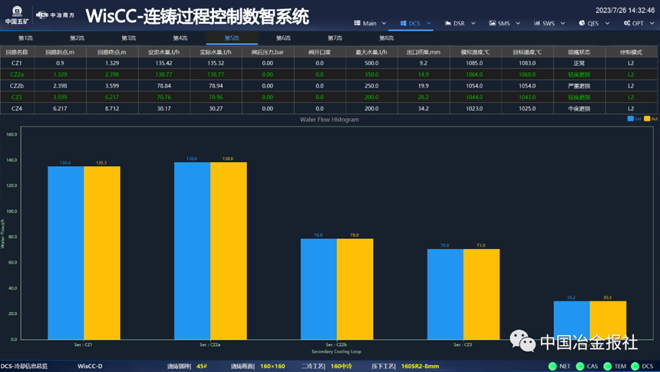Click the Main menu grid icon
The width and height of the screenshot is (660, 372).
pyautogui.click(x=357, y=23)
